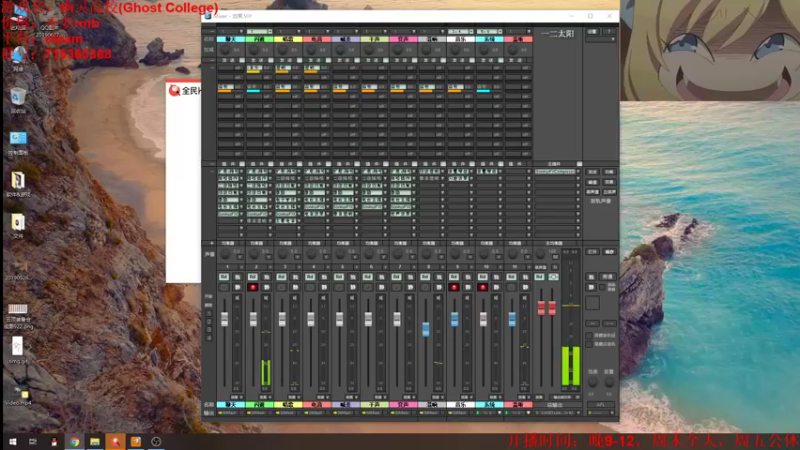Solo mixer channel 10
Image resolution: width=800 pixels, height=450 pixels.
click(496, 277)
